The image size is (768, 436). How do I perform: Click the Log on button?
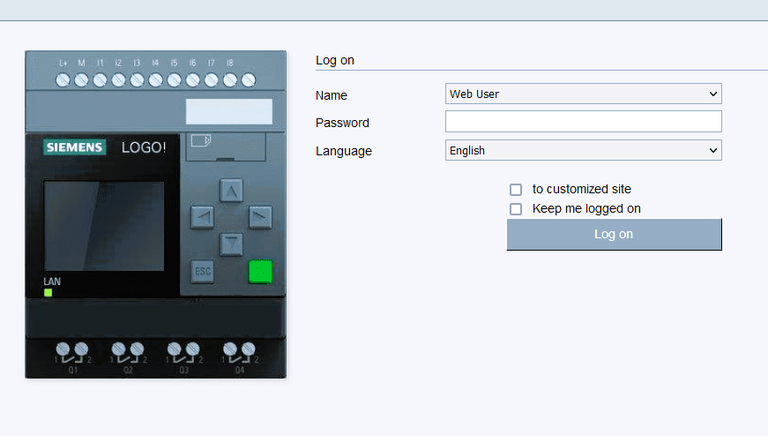tap(614, 235)
